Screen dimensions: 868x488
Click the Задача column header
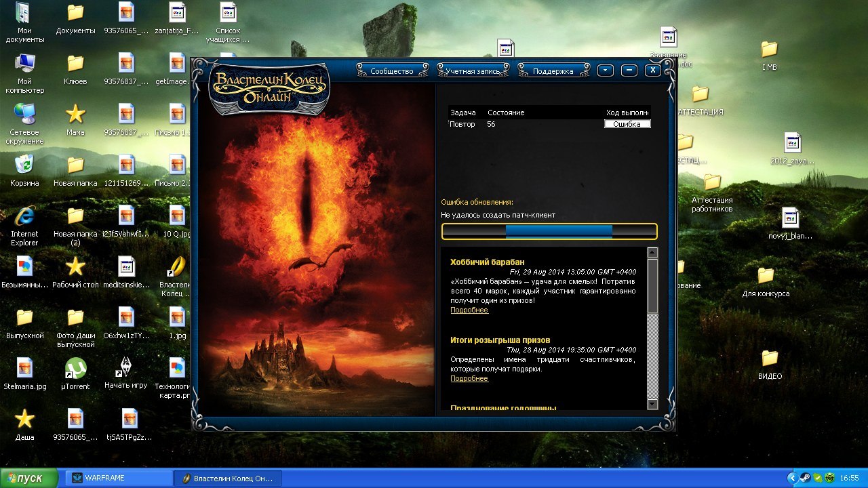[x=462, y=113]
